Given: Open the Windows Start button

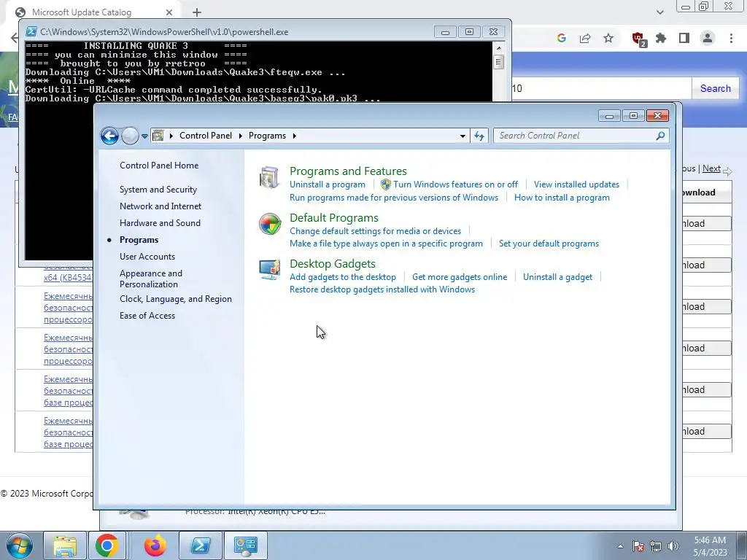Looking at the screenshot, I should tap(20, 545).
